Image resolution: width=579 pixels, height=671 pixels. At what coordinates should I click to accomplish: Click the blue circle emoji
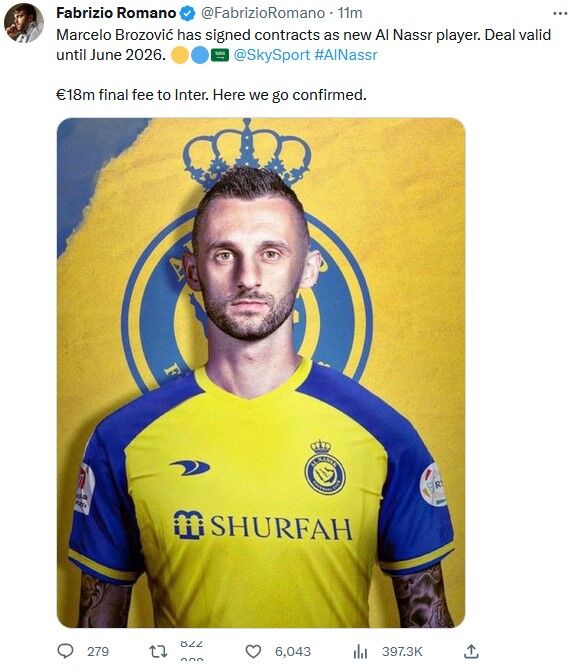click(199, 55)
